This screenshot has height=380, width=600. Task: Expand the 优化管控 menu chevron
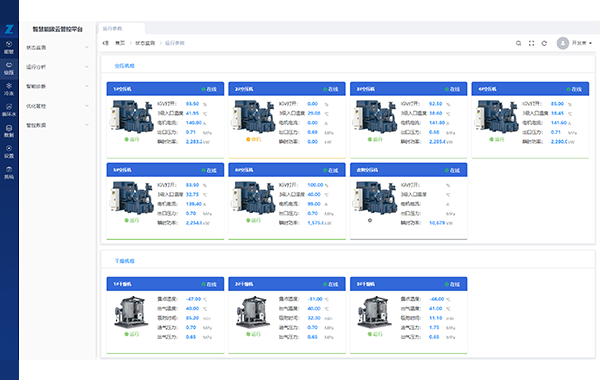(86, 106)
